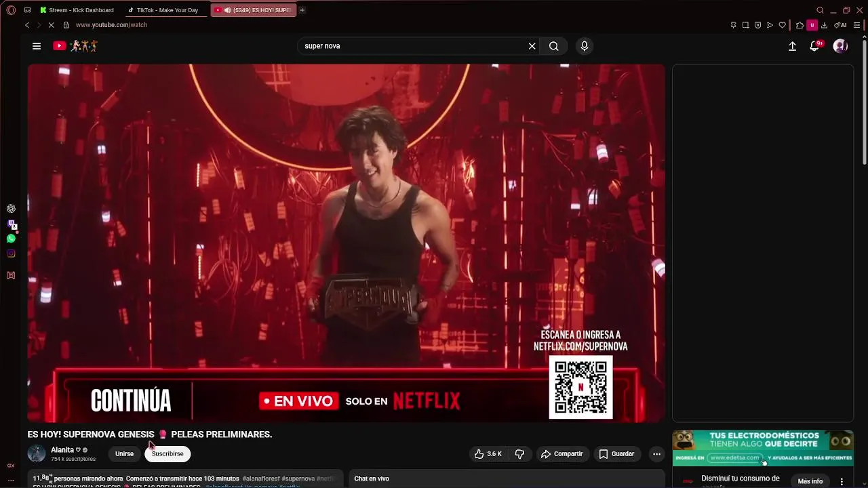Open ChatGPT in Opera sidebar
The image size is (868, 488).
11,209
